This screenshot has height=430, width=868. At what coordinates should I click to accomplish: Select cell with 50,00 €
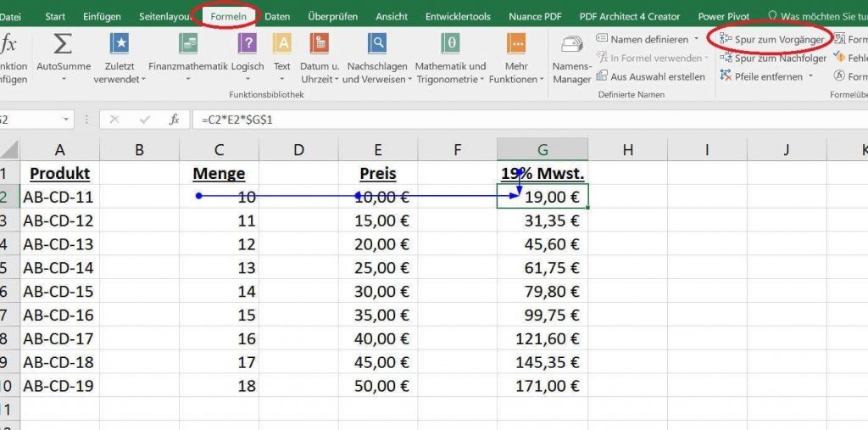(x=378, y=385)
